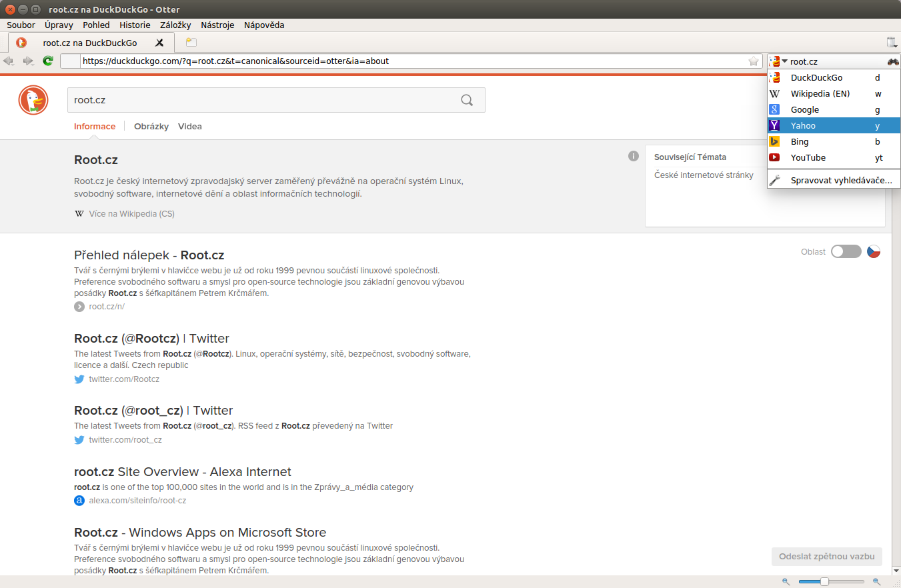Open the twitter.com/Rootcz URL link
The image size is (901, 588).
pos(124,379)
